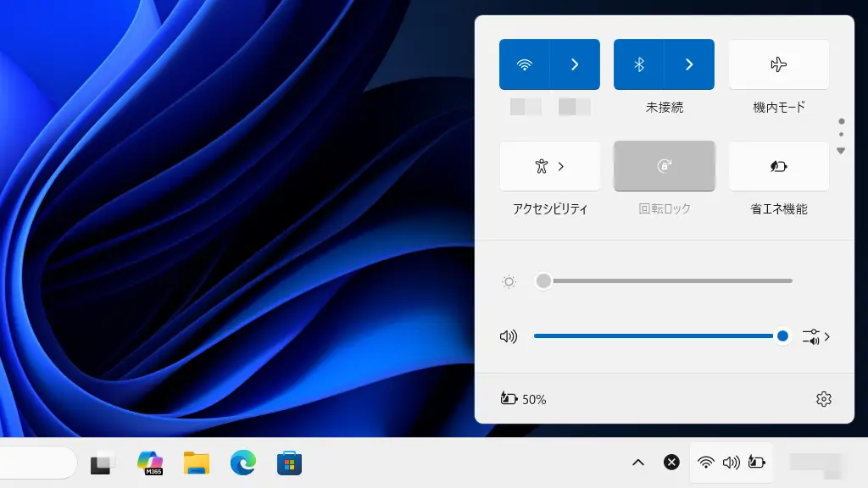Toggle Bluetooth on or off
The width and height of the screenshot is (868, 488).
[639, 64]
